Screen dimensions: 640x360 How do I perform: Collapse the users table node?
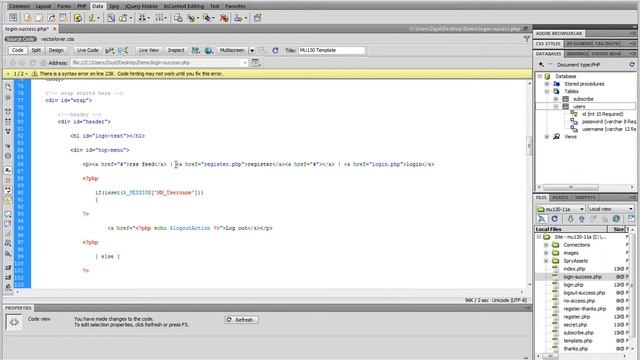556,107
